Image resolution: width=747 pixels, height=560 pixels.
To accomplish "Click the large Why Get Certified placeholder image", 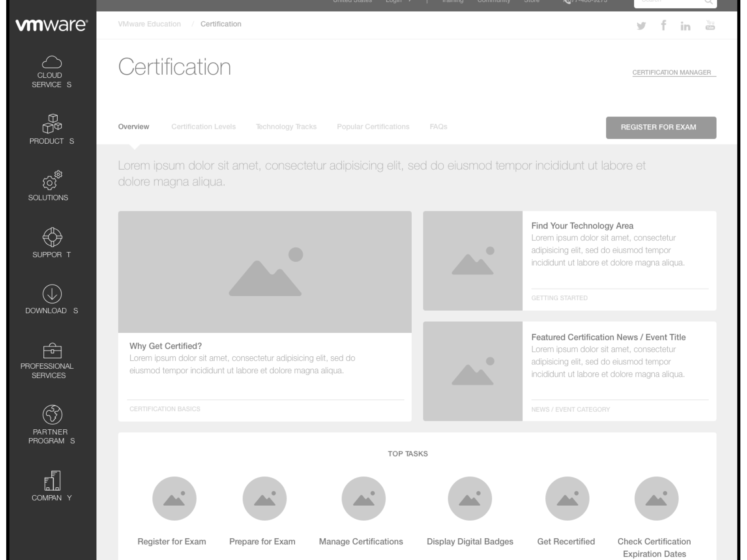I will coord(265,272).
